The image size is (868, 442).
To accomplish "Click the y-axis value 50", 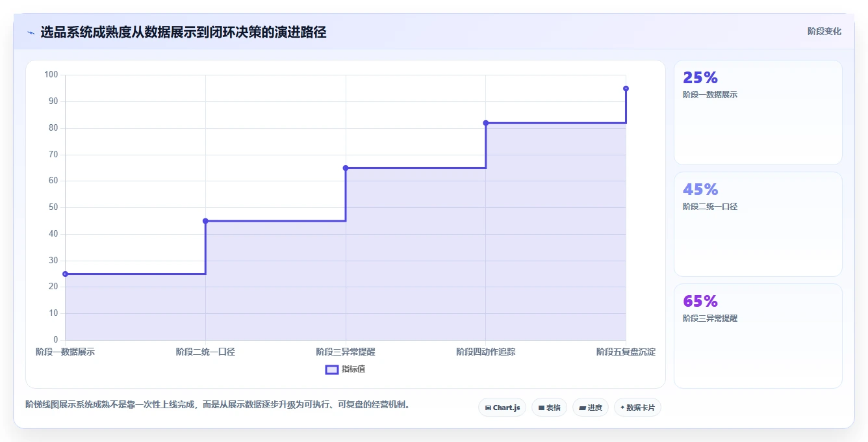I will click(x=53, y=207).
